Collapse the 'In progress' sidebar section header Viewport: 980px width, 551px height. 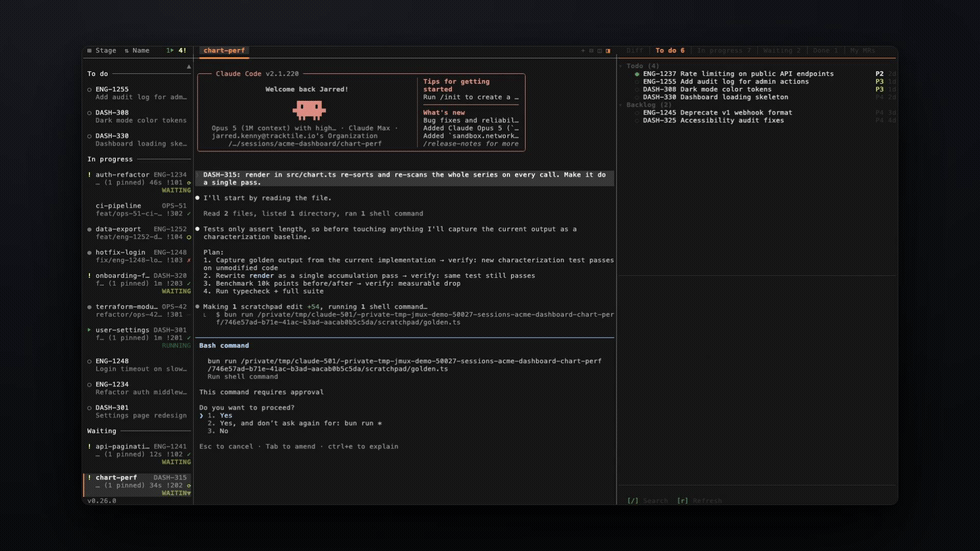pyautogui.click(x=139, y=159)
